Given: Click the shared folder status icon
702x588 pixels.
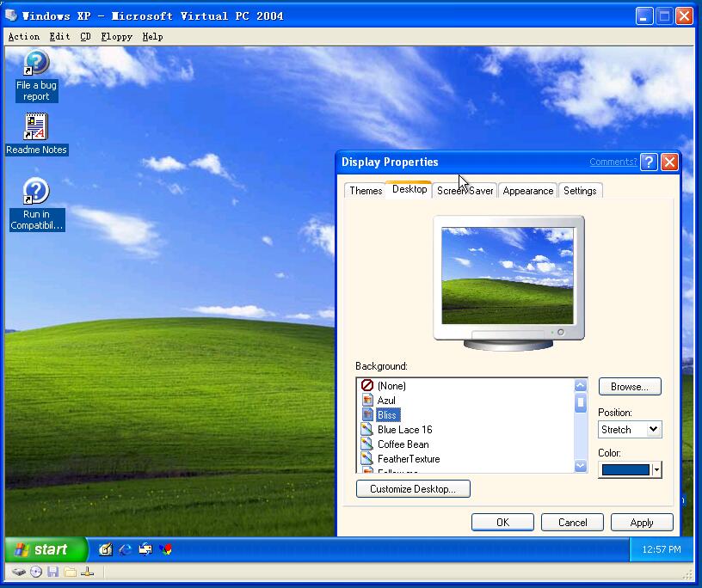Looking at the screenshot, I should tap(70, 572).
